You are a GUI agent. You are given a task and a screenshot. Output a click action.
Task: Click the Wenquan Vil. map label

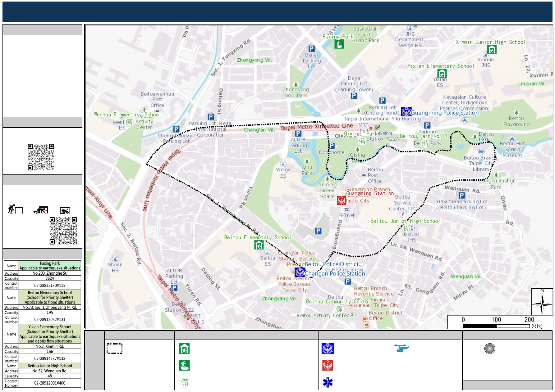(466, 277)
